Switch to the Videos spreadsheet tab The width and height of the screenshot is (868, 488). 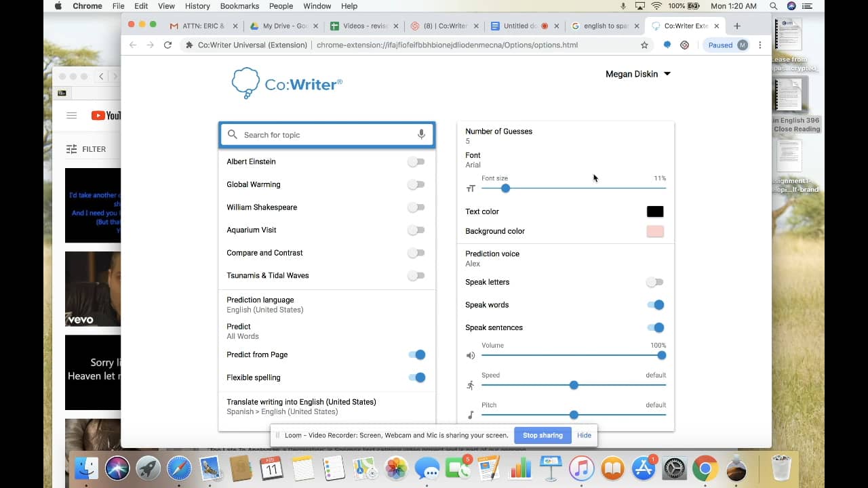pos(365,26)
